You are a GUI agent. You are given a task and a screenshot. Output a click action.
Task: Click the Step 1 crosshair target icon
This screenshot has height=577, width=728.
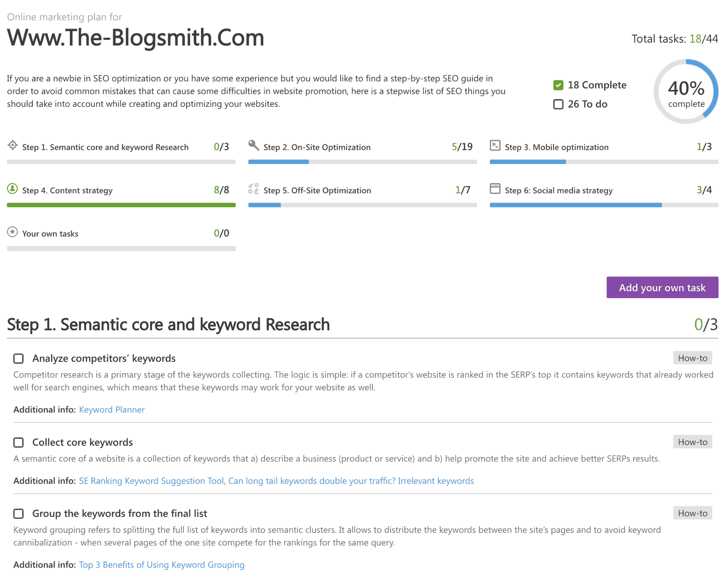13,145
